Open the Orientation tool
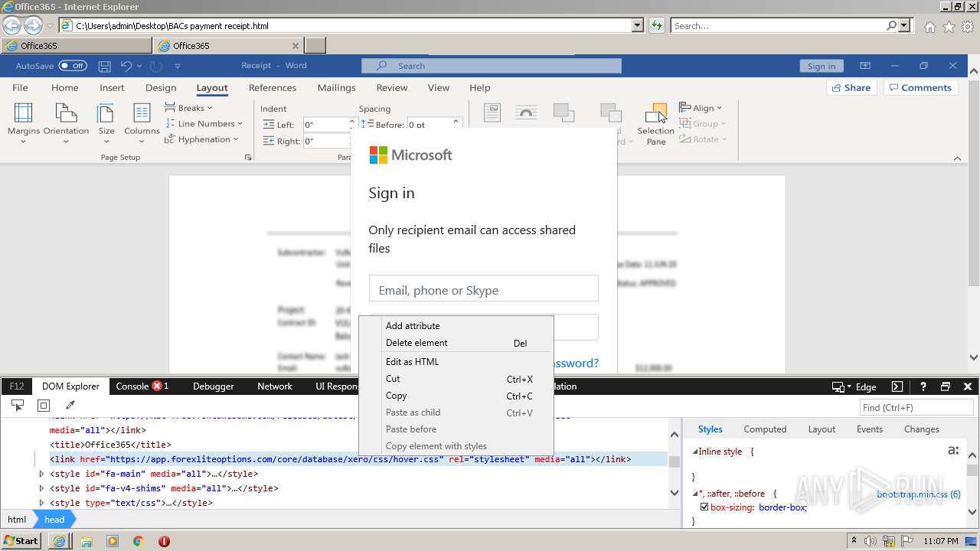This screenshot has width=980, height=551. point(66,122)
